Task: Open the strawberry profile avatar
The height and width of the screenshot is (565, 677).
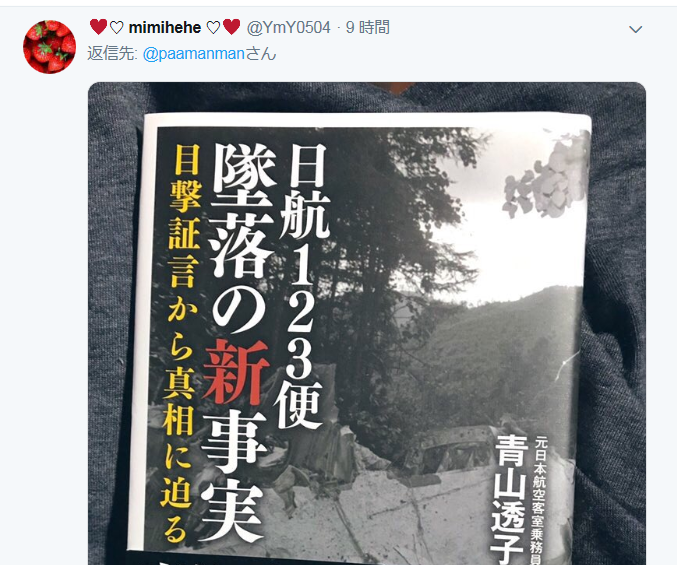Action: point(49,47)
